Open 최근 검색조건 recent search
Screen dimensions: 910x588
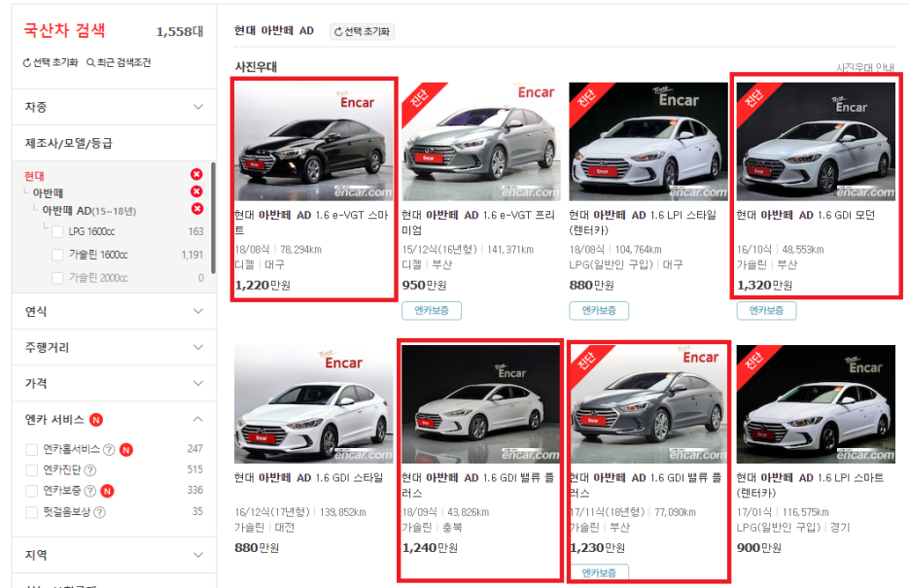119,62
